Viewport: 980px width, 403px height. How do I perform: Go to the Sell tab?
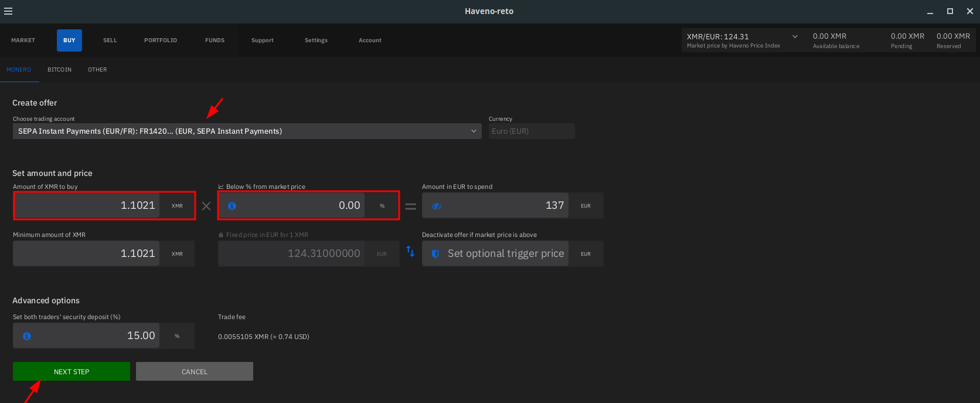click(x=110, y=40)
